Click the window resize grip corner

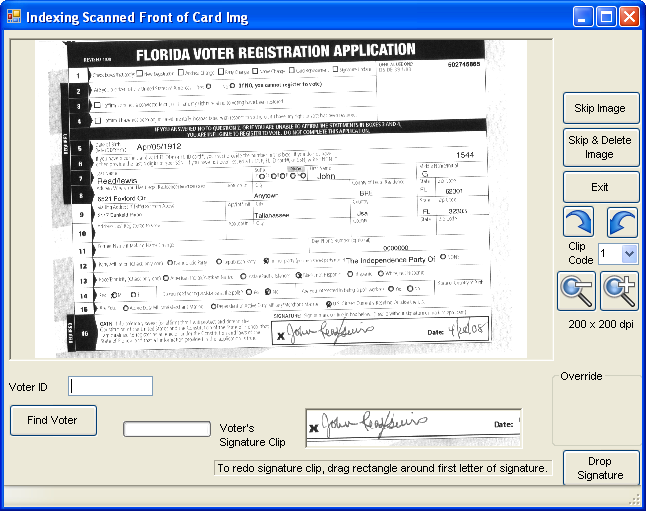(x=635, y=500)
